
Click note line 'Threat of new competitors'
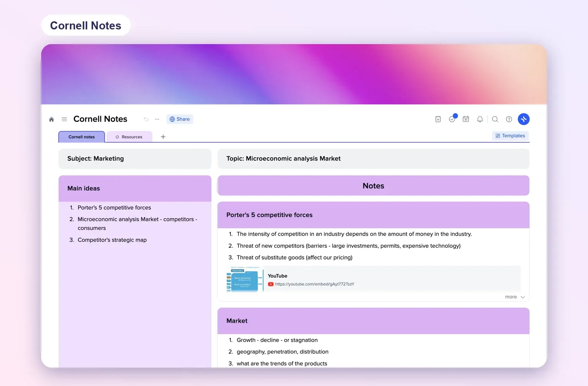[x=348, y=246]
